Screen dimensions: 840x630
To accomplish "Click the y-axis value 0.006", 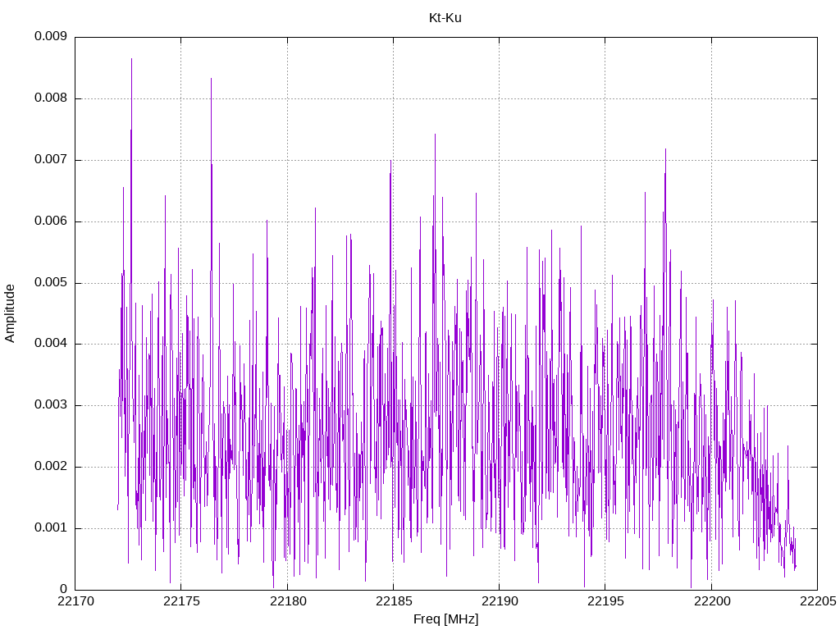I will point(51,221).
